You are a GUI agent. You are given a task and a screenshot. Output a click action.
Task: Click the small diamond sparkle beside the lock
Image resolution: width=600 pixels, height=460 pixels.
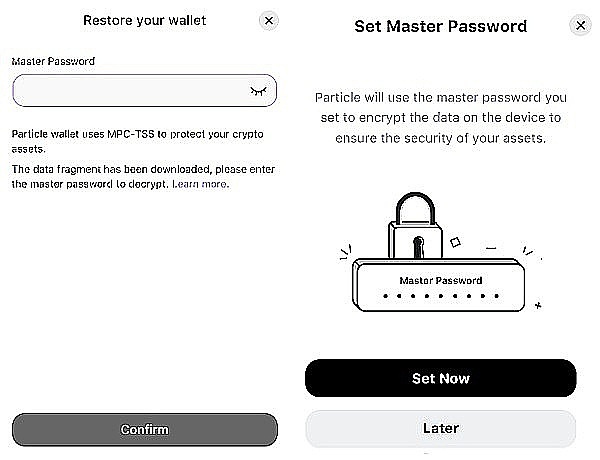point(456,241)
